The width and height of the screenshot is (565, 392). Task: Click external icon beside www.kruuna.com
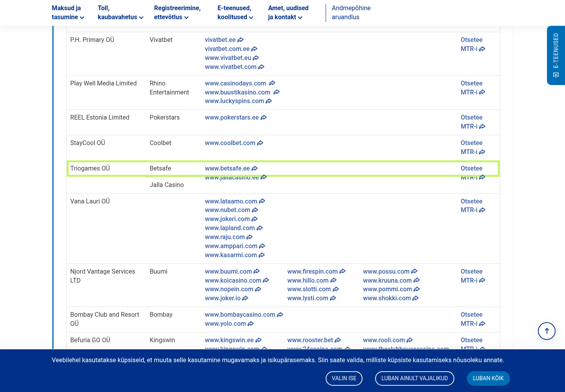(x=417, y=281)
